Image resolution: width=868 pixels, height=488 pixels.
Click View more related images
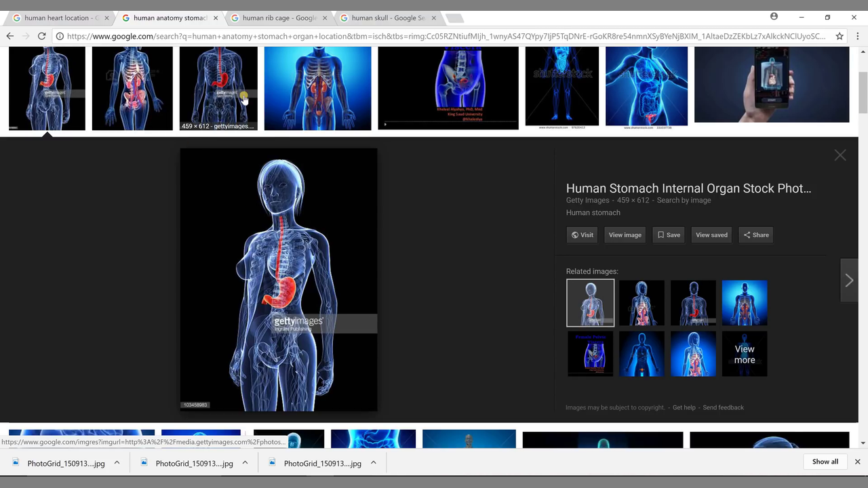[x=744, y=354]
